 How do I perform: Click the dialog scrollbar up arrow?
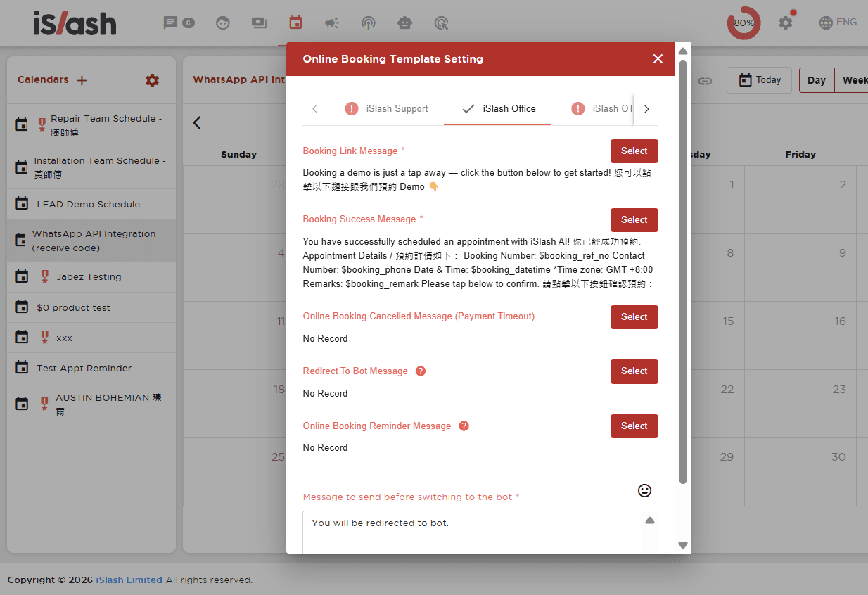pyautogui.click(x=682, y=51)
